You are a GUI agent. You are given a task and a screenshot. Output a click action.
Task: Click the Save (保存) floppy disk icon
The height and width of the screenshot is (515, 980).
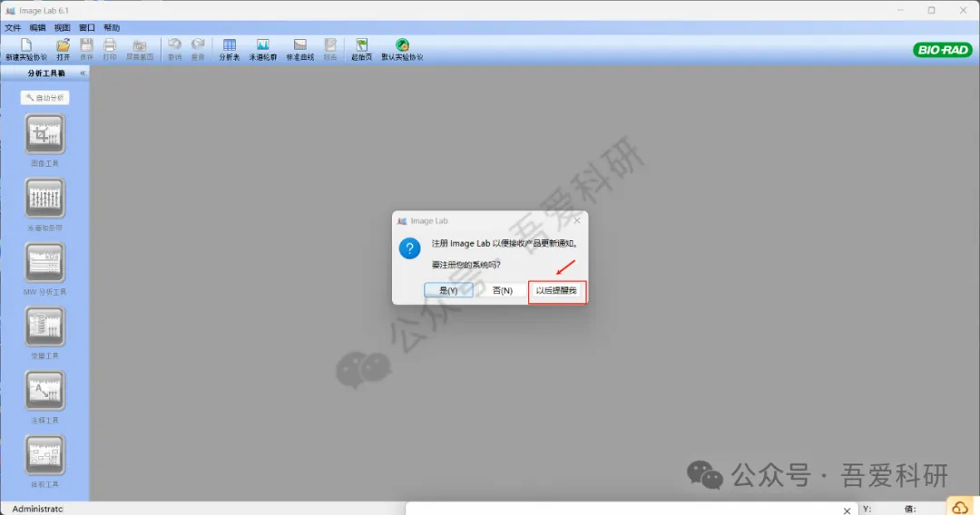click(87, 45)
